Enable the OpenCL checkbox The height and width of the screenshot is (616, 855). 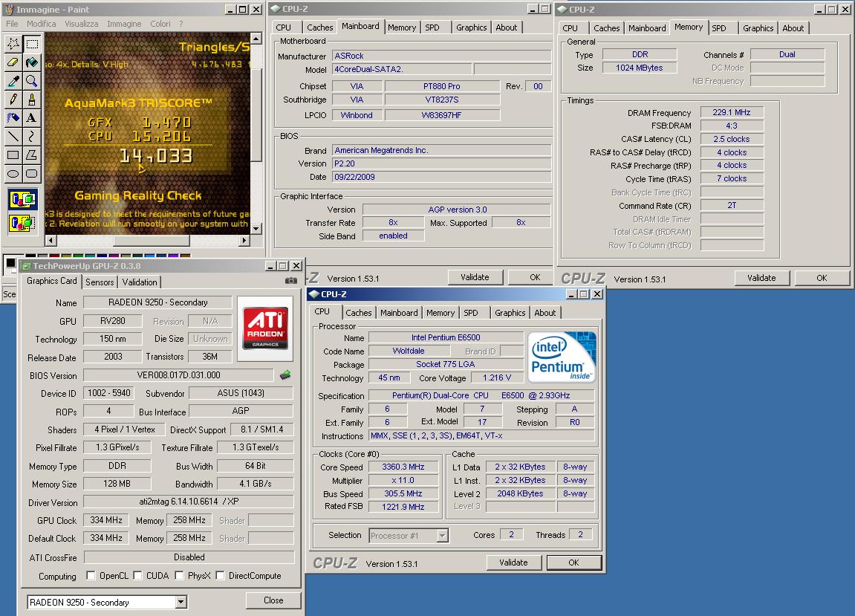tap(91, 576)
